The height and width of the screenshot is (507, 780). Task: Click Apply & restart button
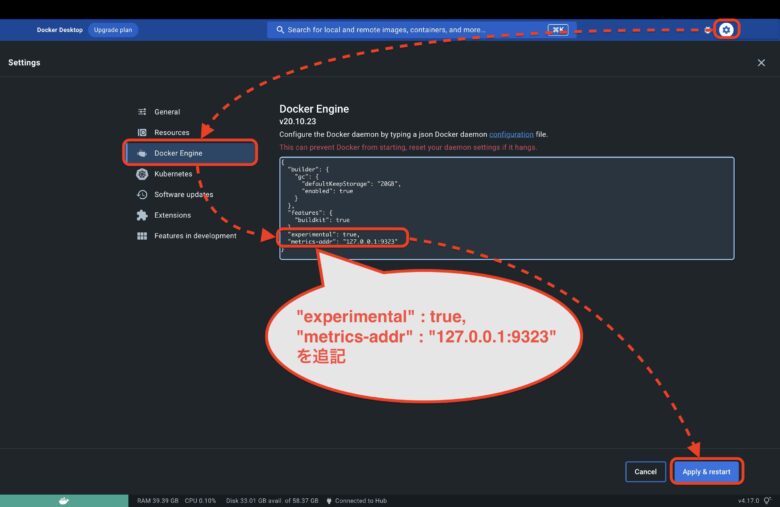(x=706, y=472)
